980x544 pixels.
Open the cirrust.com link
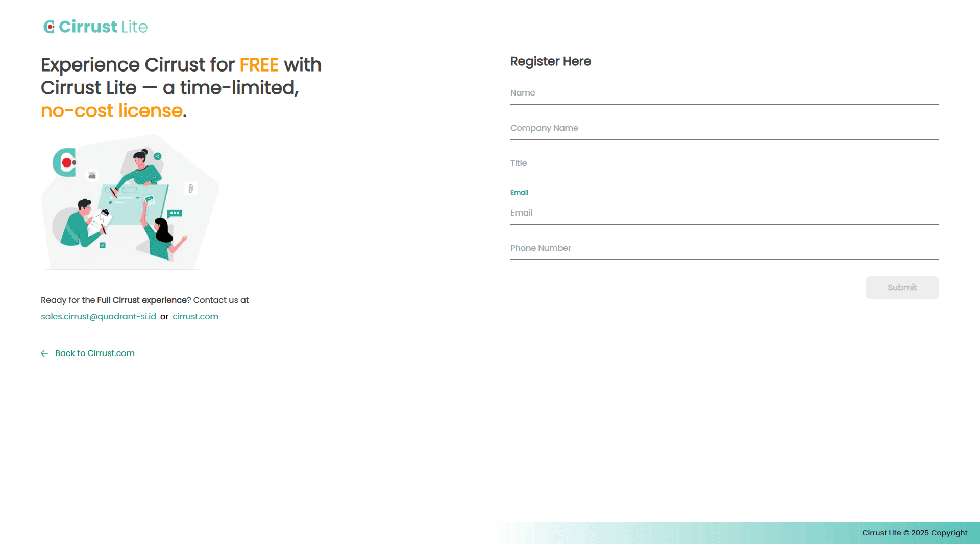pyautogui.click(x=195, y=317)
